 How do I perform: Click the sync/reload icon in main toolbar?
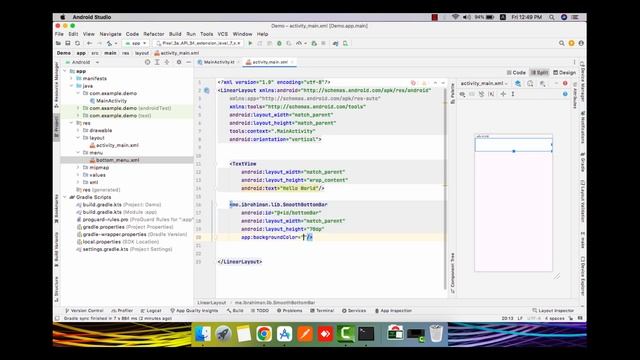77,43
